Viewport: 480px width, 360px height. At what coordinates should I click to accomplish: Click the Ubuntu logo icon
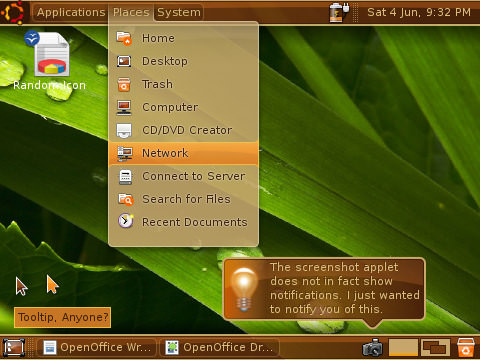(x=13, y=12)
